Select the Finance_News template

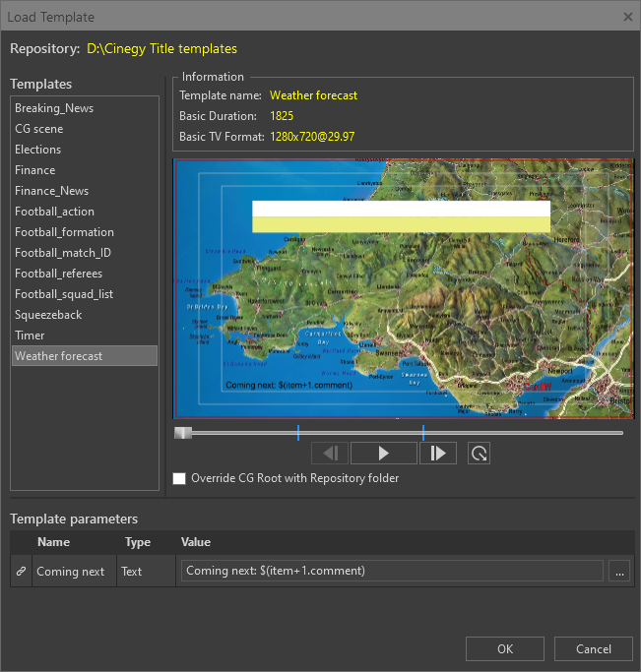click(51, 191)
